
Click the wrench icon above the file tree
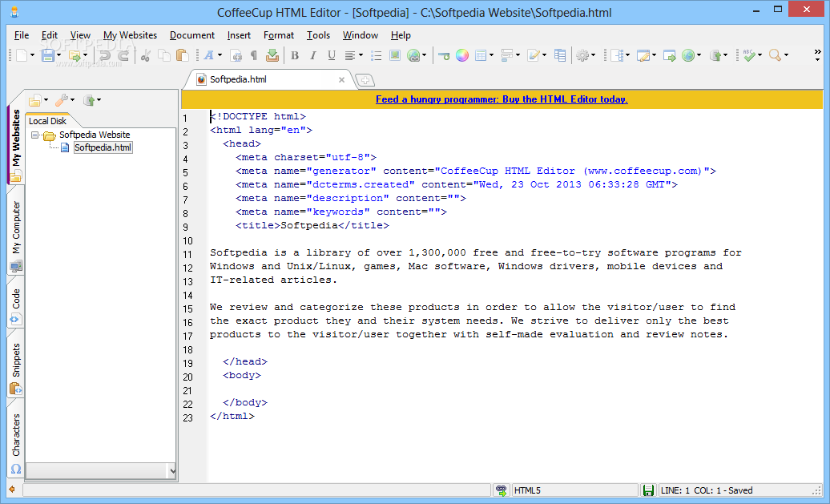[62, 99]
